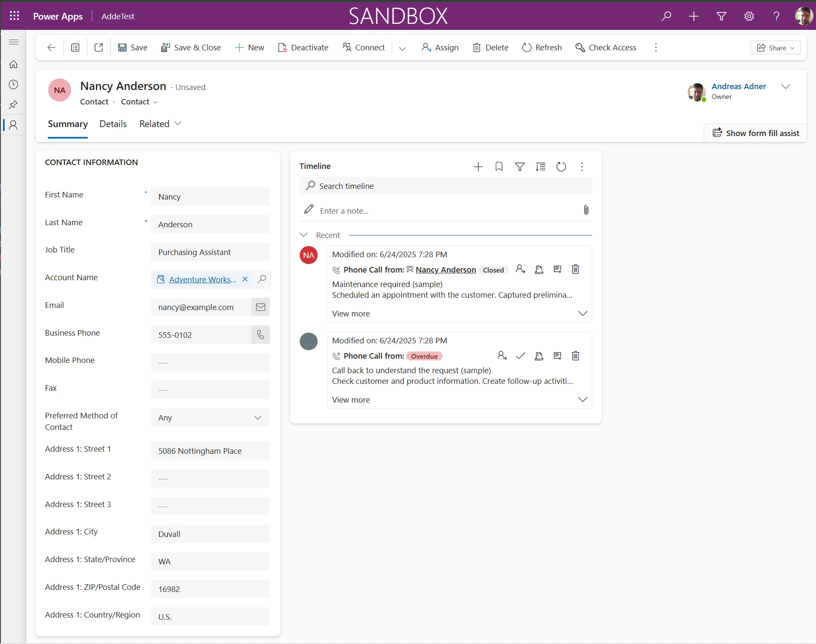Go to Home in left sidebar
Image resolution: width=816 pixels, height=644 pixels.
point(14,64)
